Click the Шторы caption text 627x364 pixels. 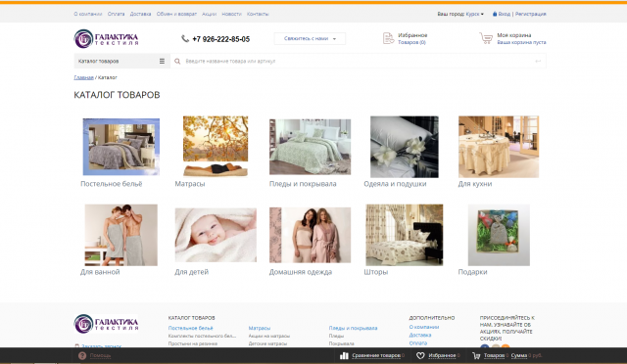pos(376,272)
